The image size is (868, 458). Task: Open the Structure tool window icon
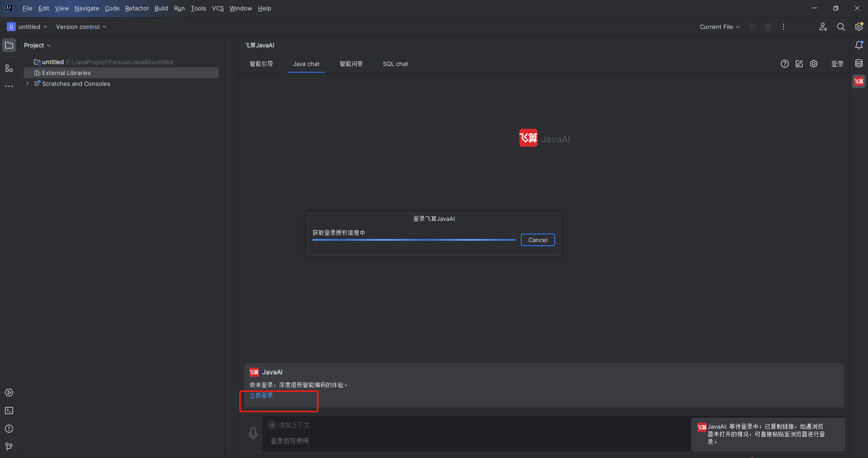click(9, 68)
